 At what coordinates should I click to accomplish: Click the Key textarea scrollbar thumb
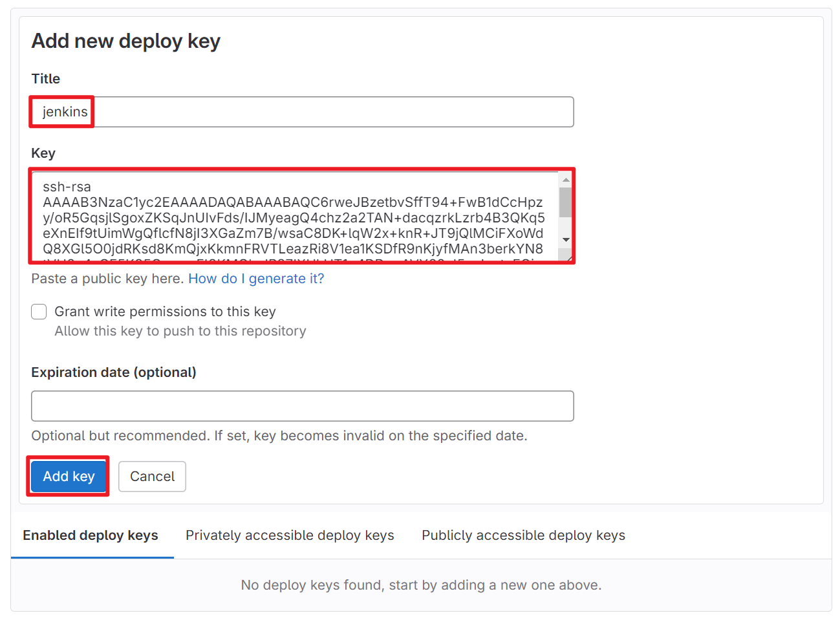(x=566, y=202)
